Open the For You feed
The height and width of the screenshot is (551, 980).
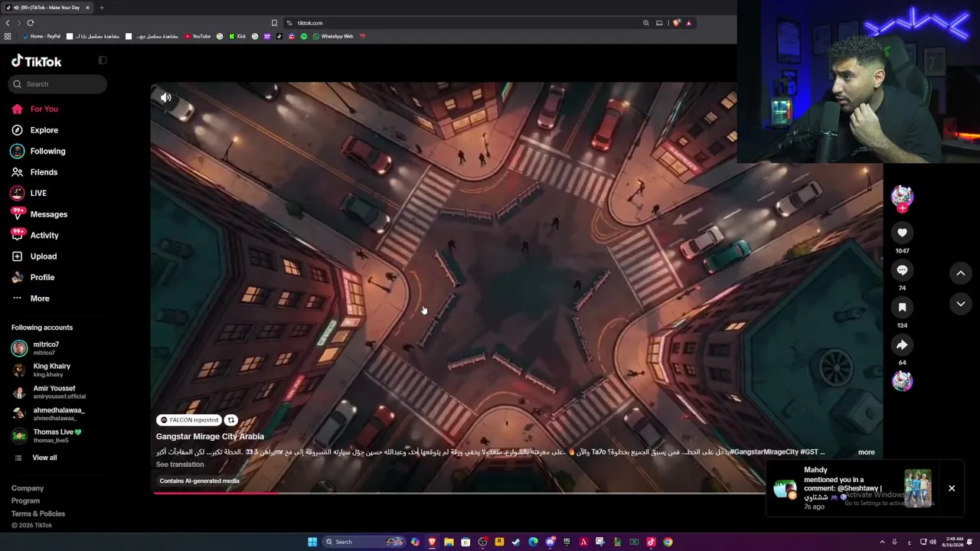[44, 109]
